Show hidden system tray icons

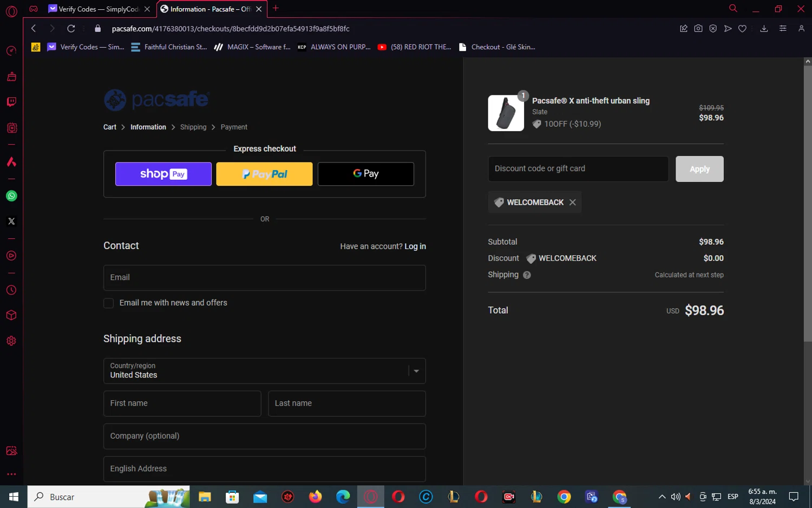click(x=662, y=497)
